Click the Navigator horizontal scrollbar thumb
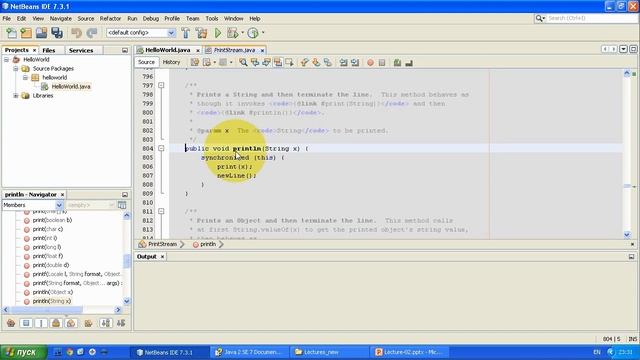This screenshot has width=640, height=360. tap(47, 310)
